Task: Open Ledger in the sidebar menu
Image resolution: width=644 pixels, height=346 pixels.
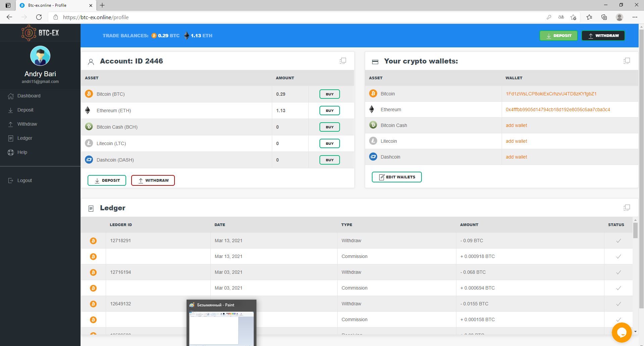Action: pyautogui.click(x=20, y=138)
